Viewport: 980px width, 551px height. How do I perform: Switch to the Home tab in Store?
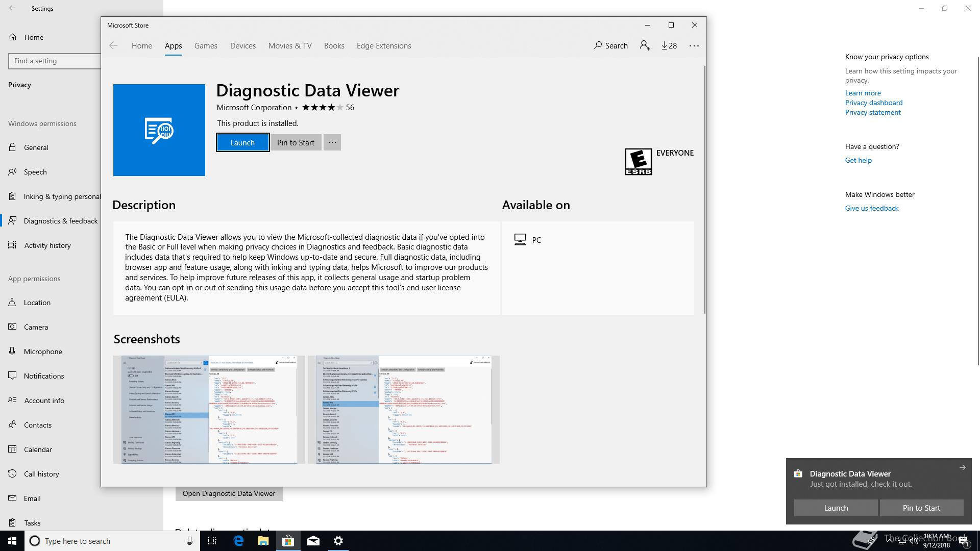142,45
